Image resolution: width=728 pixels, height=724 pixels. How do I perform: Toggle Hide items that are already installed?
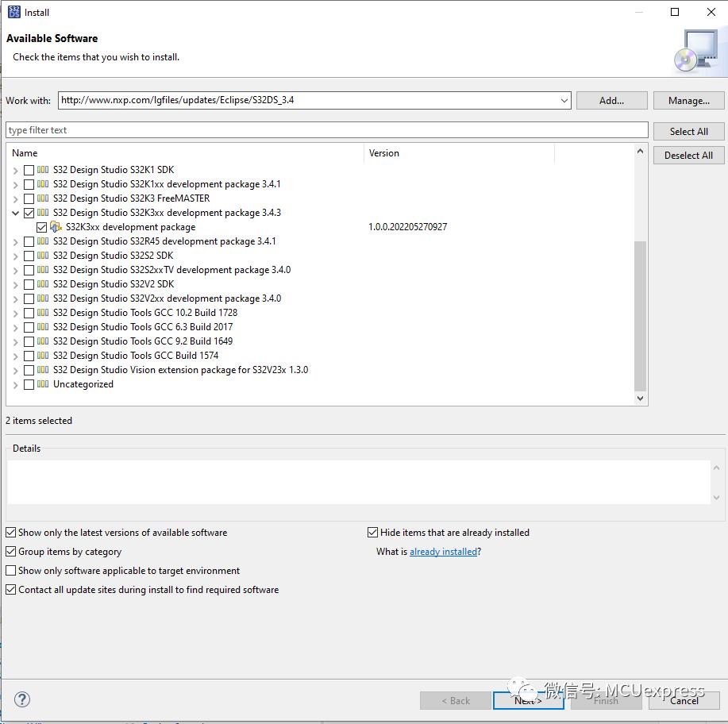[x=372, y=532]
